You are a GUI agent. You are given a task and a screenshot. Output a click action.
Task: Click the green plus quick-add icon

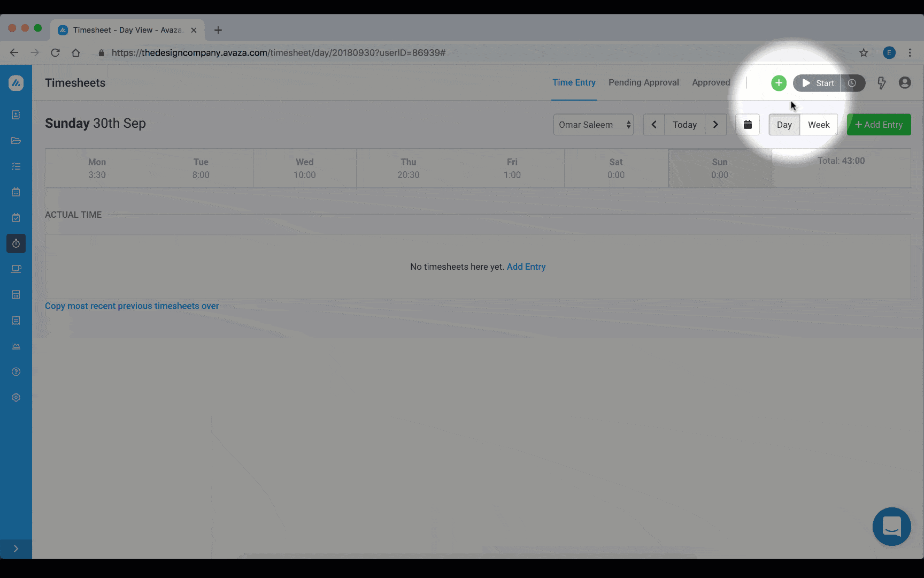779,83
